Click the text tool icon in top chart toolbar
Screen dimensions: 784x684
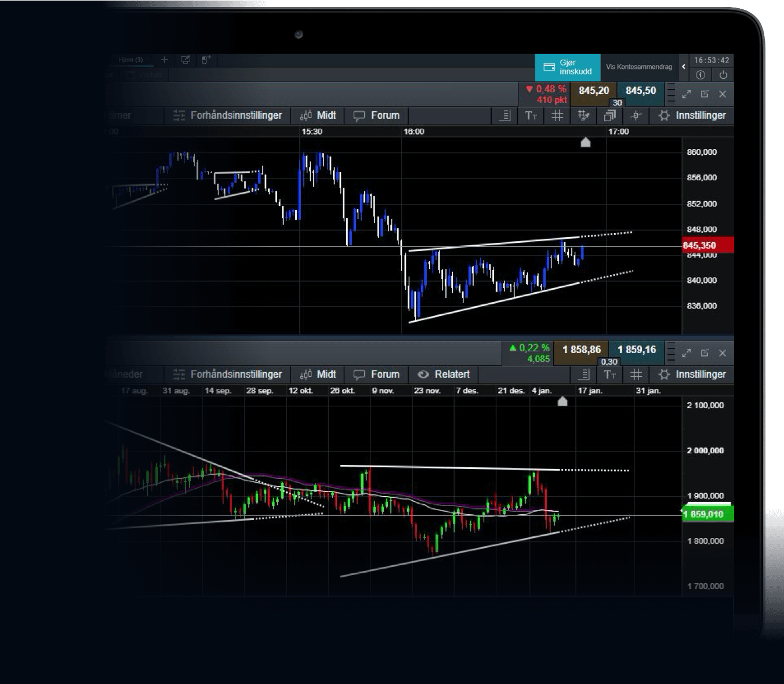(531, 116)
